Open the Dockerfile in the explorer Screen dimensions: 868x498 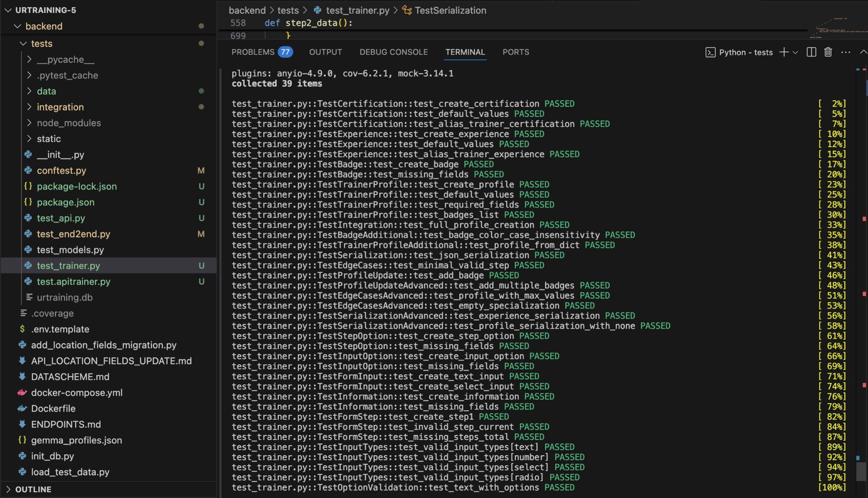point(53,408)
